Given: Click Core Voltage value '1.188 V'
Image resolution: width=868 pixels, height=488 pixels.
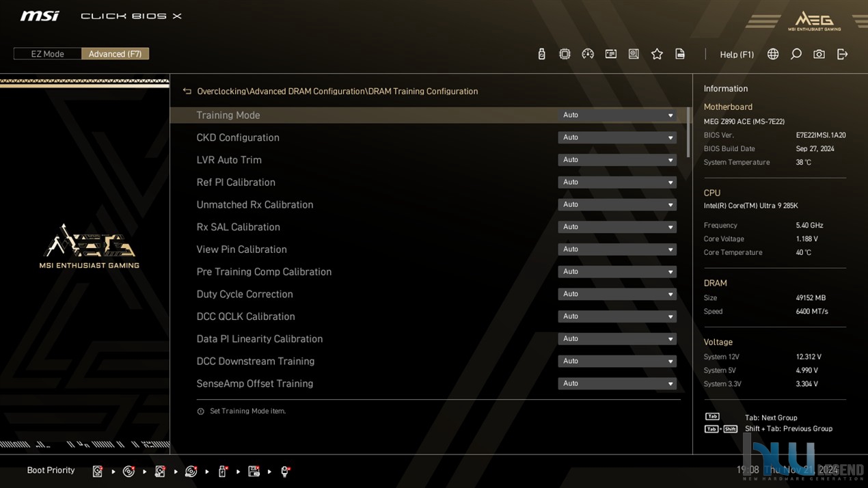Looking at the screenshot, I should [807, 239].
